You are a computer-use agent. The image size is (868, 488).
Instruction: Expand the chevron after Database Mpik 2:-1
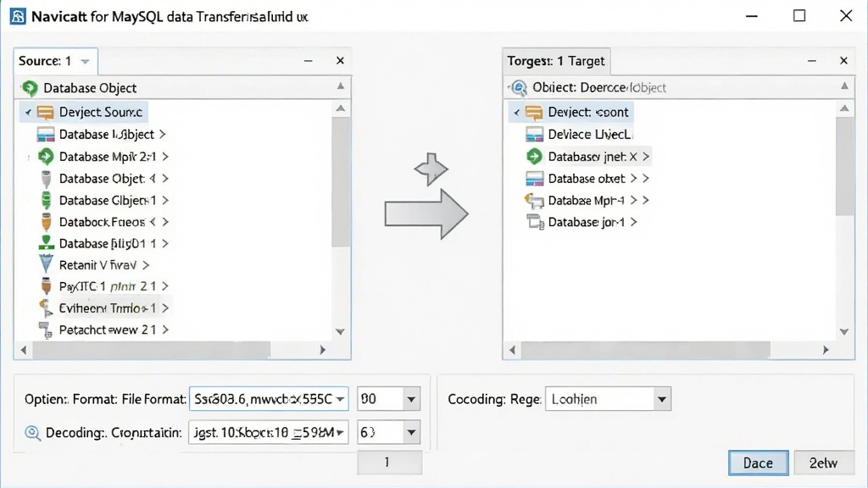pos(165,157)
